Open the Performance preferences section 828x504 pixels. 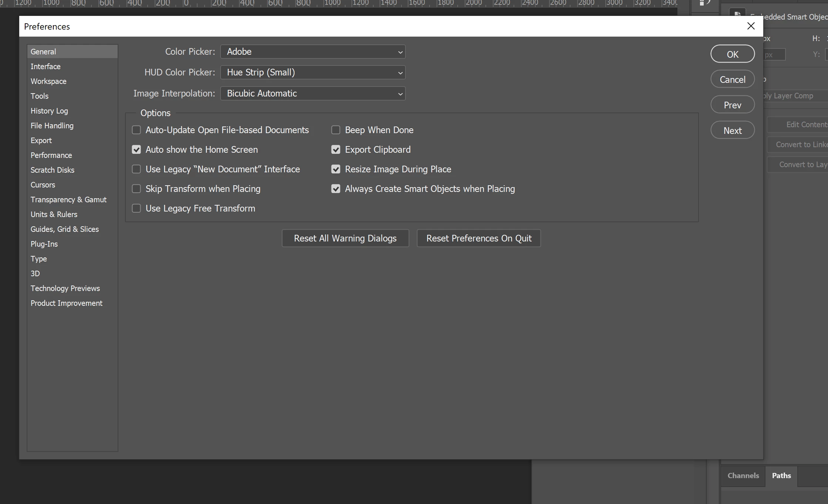(51, 155)
